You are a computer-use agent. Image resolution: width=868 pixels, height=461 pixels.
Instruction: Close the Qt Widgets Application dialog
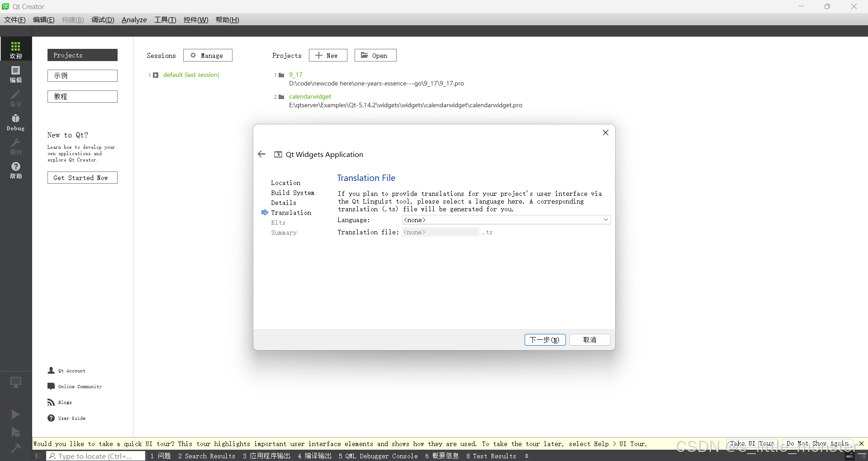coord(606,133)
